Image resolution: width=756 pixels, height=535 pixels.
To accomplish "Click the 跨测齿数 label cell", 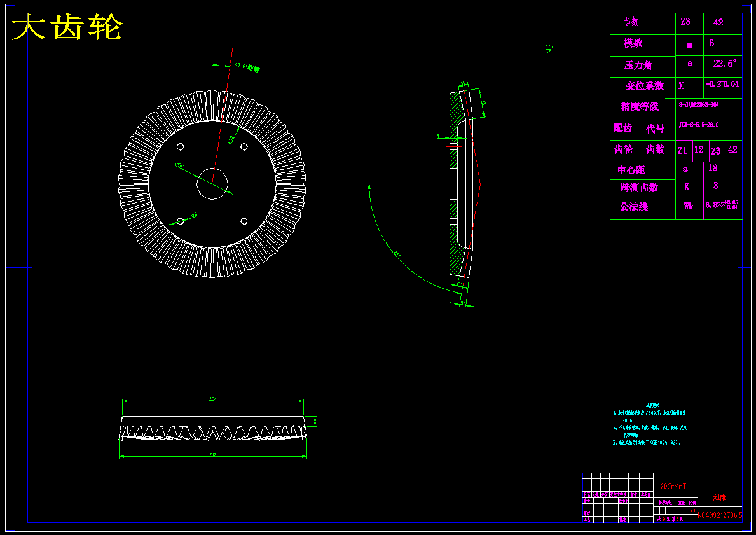I will point(639,188).
